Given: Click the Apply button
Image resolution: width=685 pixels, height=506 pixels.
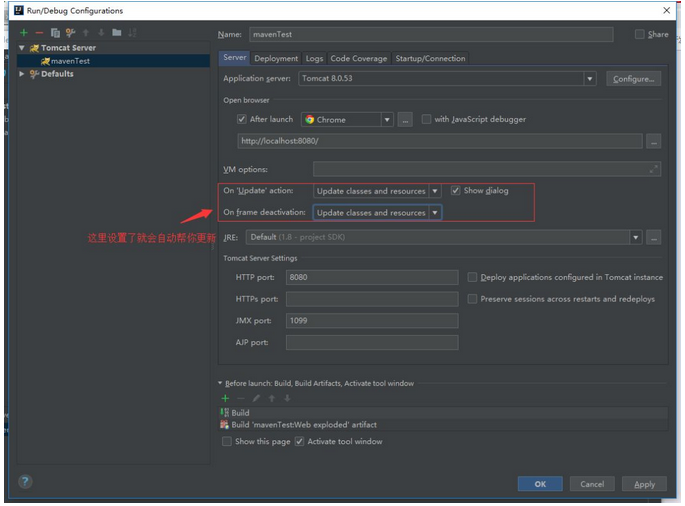Looking at the screenshot, I should (644, 485).
